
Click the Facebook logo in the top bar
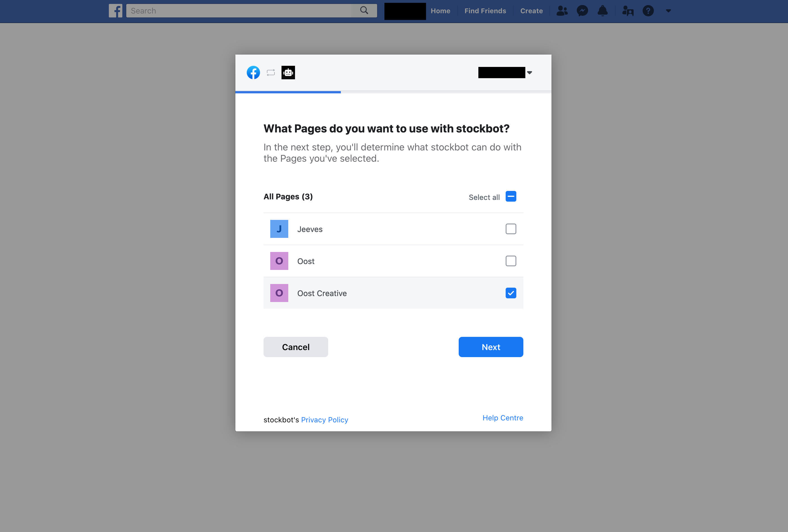click(x=115, y=11)
